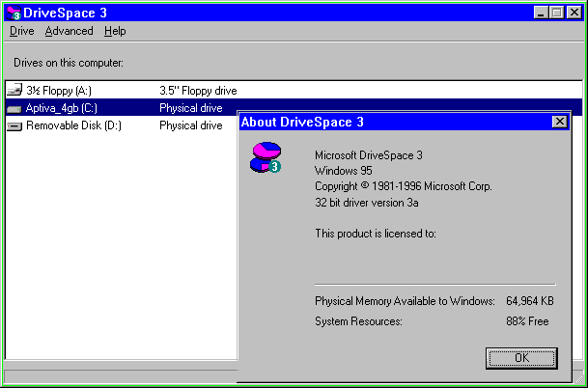Open the Help menu
The image size is (588, 388).
[x=115, y=31]
